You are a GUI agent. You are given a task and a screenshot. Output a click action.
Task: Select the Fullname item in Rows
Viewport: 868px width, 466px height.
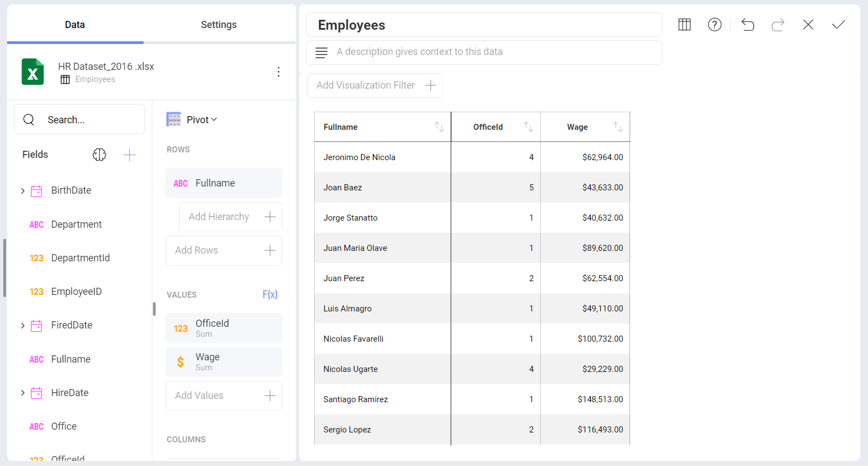pos(224,183)
